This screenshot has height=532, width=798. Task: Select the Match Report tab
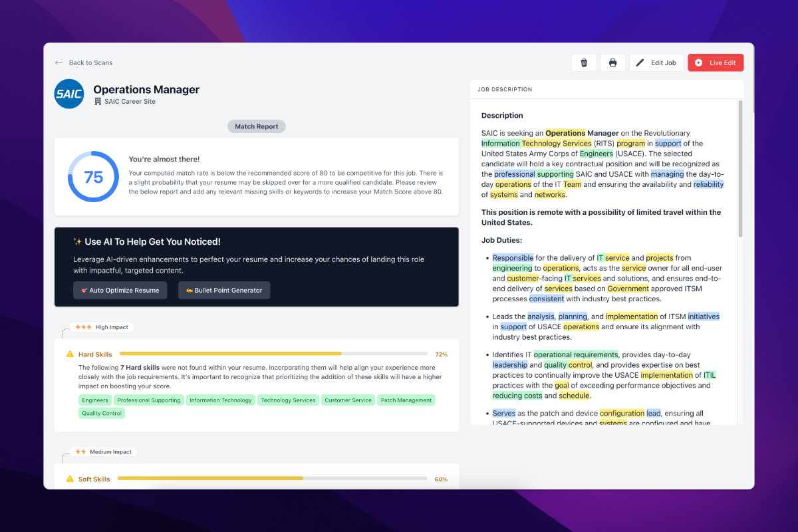(257, 126)
